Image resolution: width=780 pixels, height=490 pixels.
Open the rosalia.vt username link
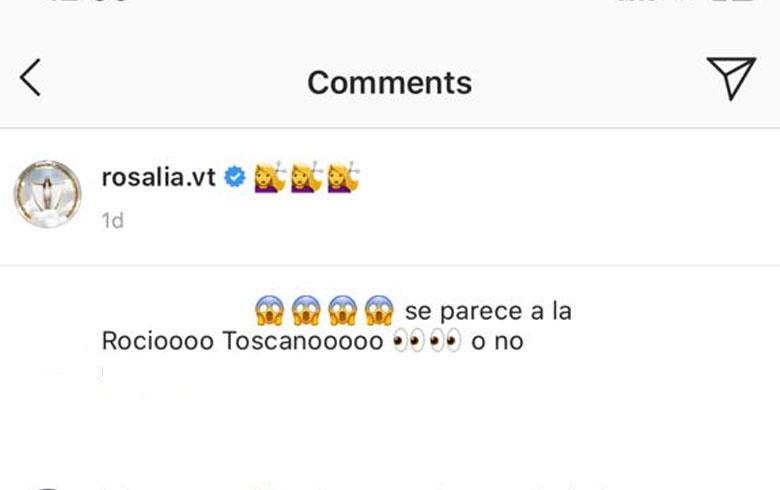coord(159,177)
